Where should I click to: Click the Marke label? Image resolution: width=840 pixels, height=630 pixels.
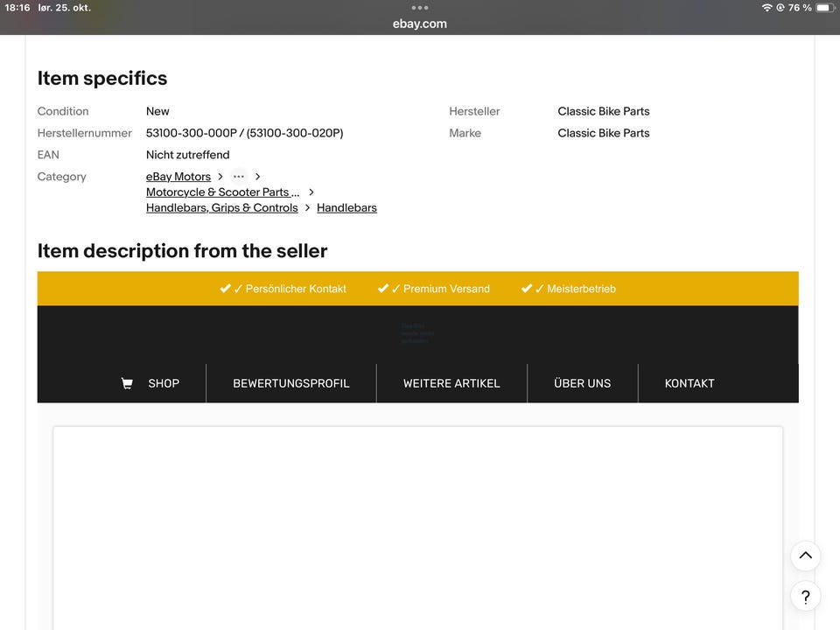pos(465,133)
